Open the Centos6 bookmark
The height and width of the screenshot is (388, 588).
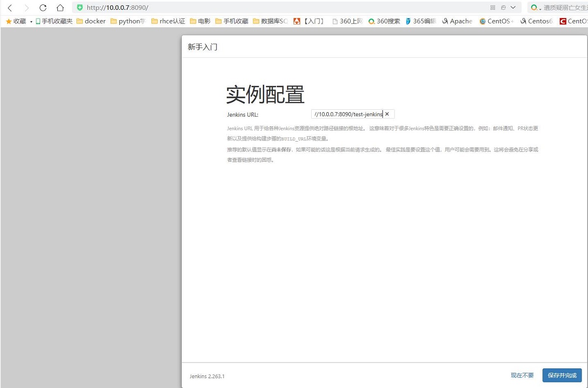[537, 21]
